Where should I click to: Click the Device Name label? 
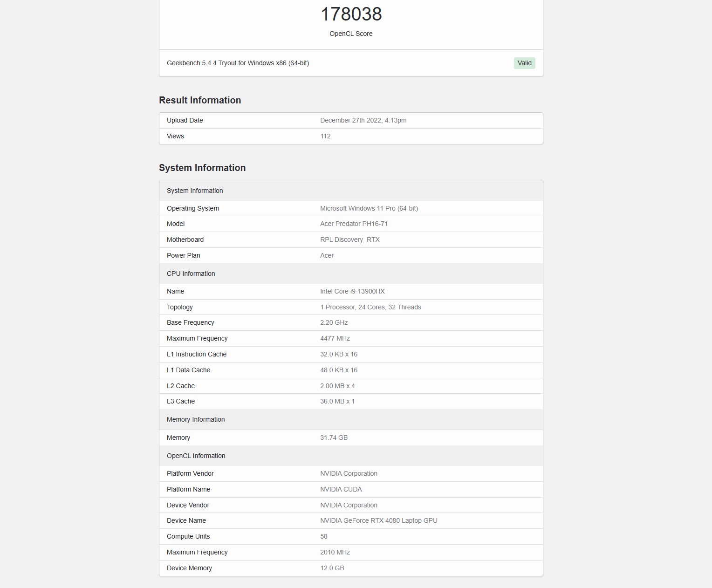[186, 520]
